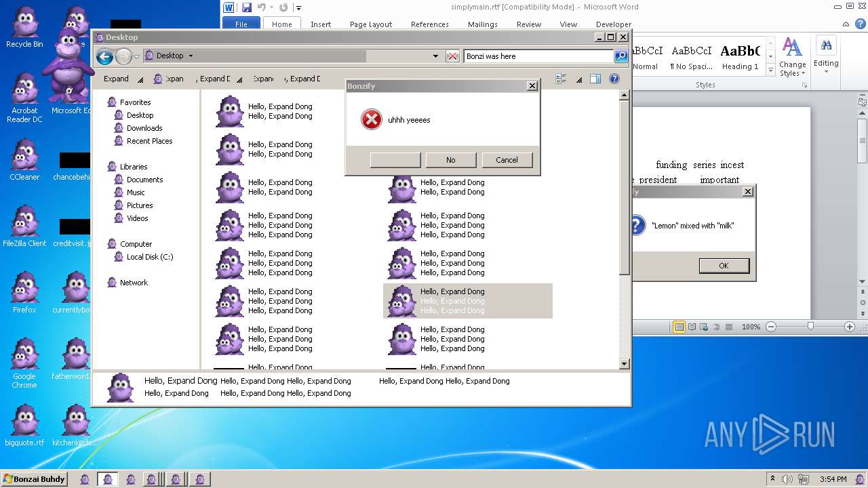
Task: Click the Back arrow in the Desktop explorer window
Action: click(x=104, y=56)
